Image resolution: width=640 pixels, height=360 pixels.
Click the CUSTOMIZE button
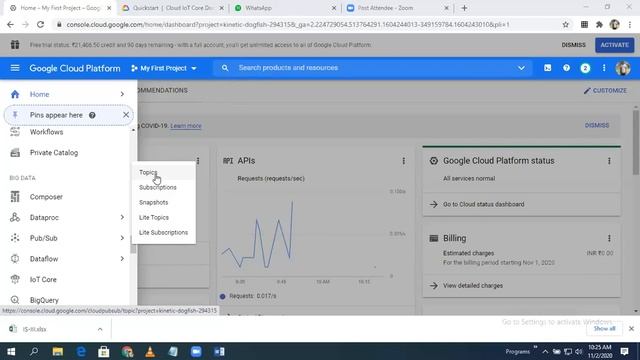pyautogui.click(x=605, y=91)
